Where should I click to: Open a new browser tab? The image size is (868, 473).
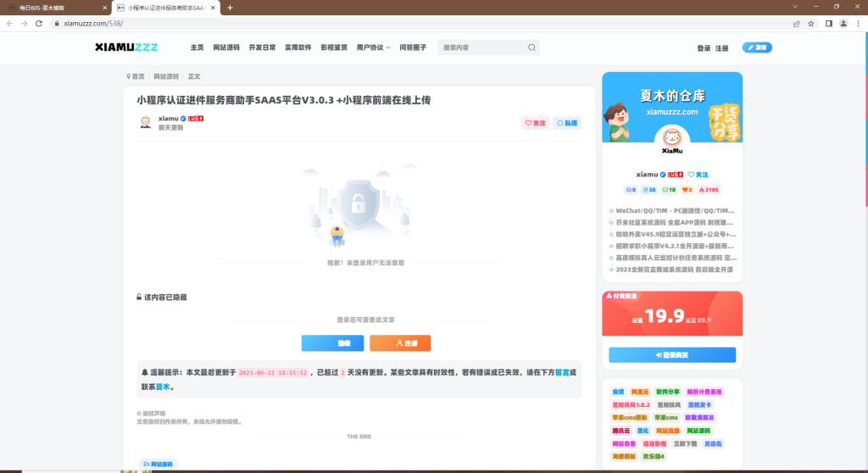coord(231,8)
